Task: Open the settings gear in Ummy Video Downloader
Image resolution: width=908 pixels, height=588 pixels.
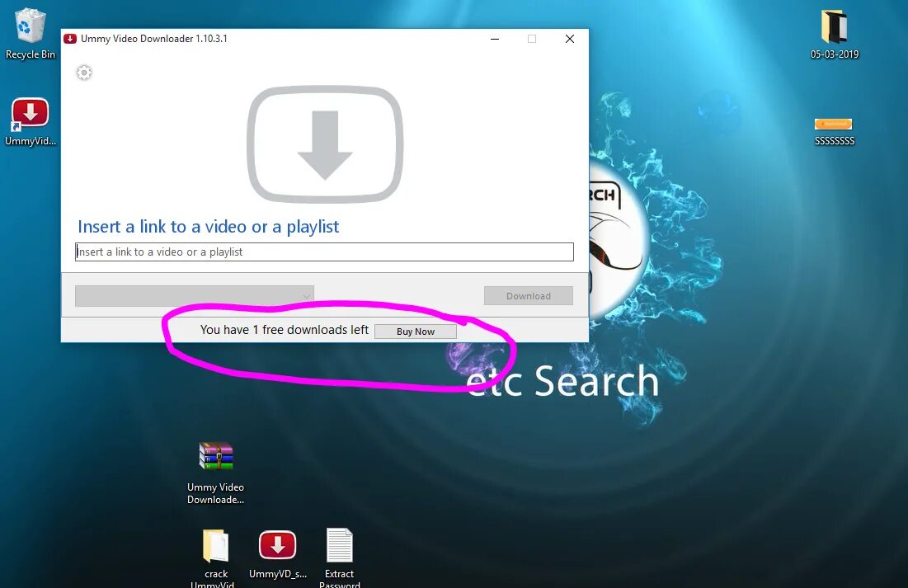Action: (x=84, y=73)
